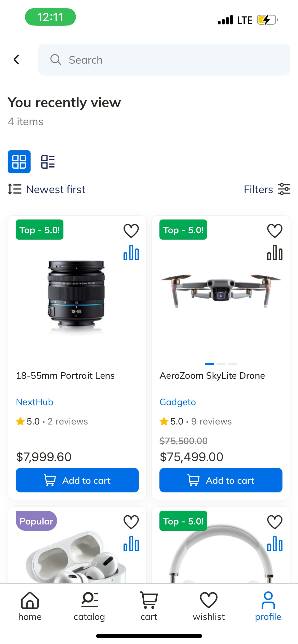Open the cart tab
This screenshot has width=298, height=644.
point(149,606)
